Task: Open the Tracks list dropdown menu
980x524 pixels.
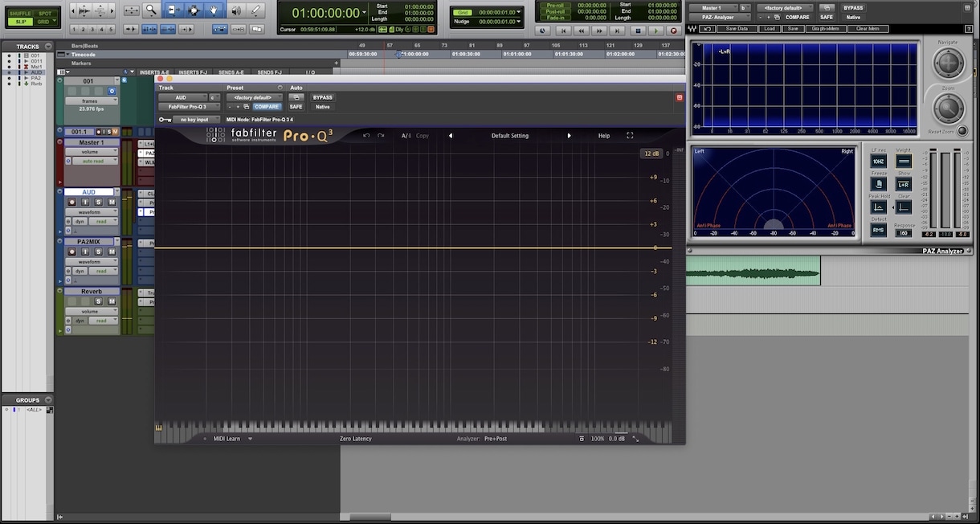Action: point(48,47)
